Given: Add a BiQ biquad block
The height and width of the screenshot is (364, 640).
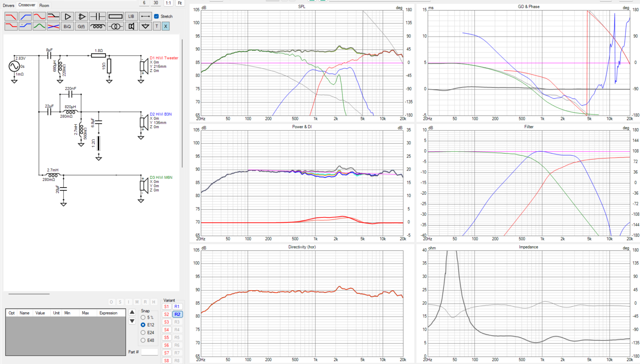Looking at the screenshot, I should pyautogui.click(x=67, y=26).
